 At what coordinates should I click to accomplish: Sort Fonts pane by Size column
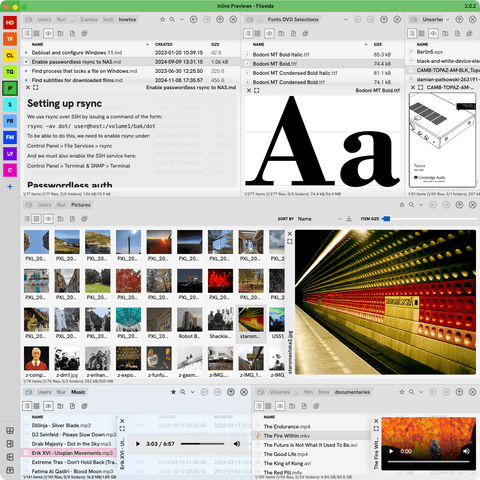[378, 44]
